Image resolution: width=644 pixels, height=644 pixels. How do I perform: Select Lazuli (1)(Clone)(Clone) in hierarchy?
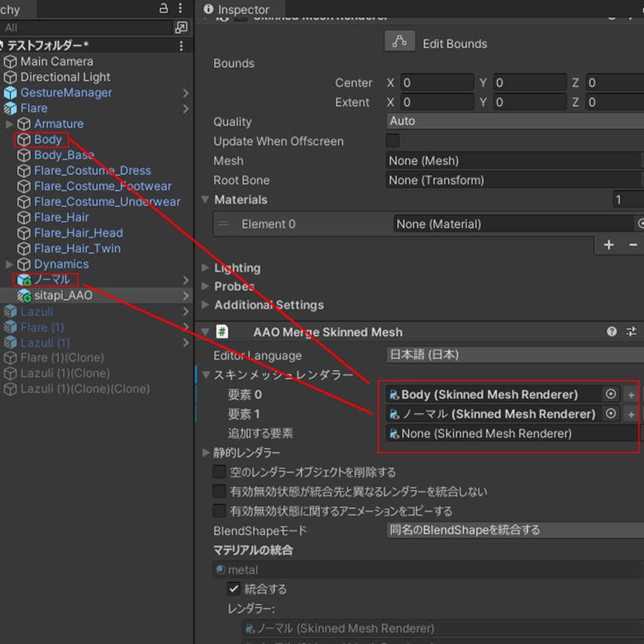click(85, 389)
